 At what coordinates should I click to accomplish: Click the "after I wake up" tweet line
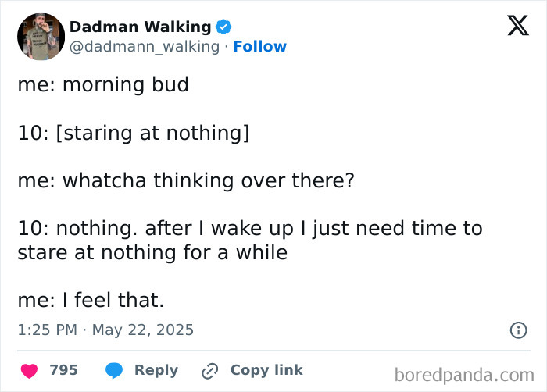click(250, 229)
